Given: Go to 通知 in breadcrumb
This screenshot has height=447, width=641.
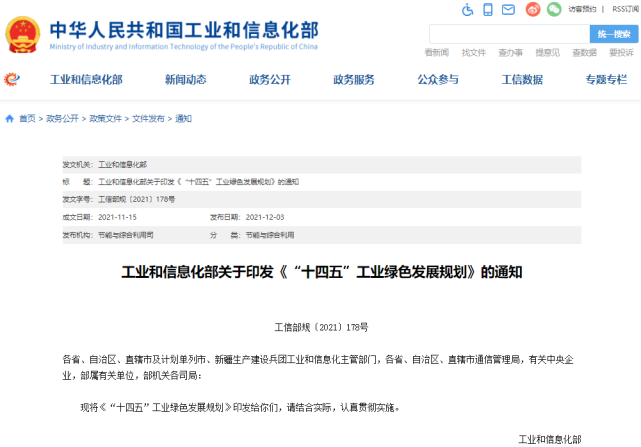Looking at the screenshot, I should [x=183, y=119].
